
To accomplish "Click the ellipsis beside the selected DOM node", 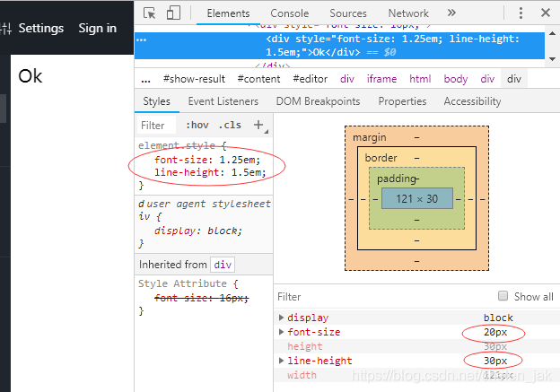I will [x=142, y=39].
